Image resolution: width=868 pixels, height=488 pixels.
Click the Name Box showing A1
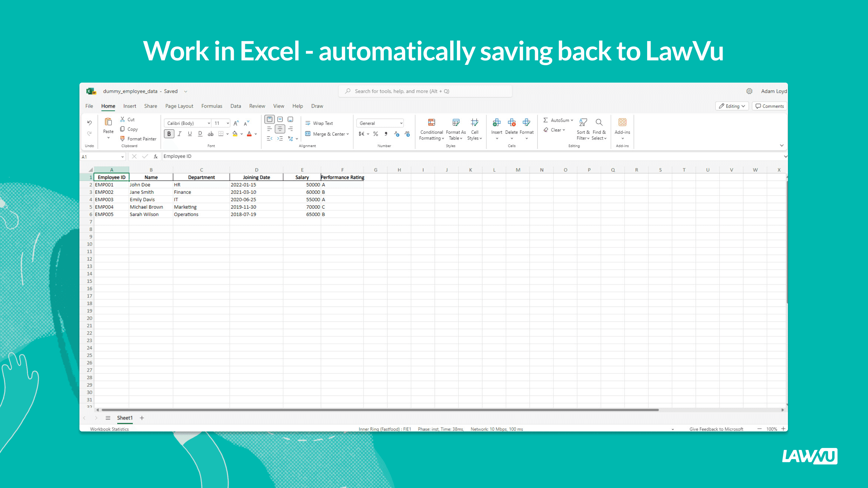click(x=102, y=157)
